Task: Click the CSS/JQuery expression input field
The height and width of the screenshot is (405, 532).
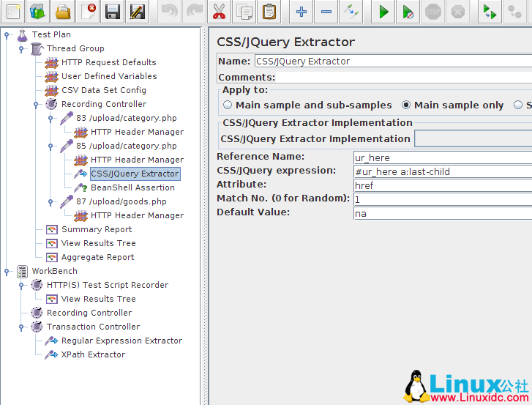Action: click(x=442, y=171)
